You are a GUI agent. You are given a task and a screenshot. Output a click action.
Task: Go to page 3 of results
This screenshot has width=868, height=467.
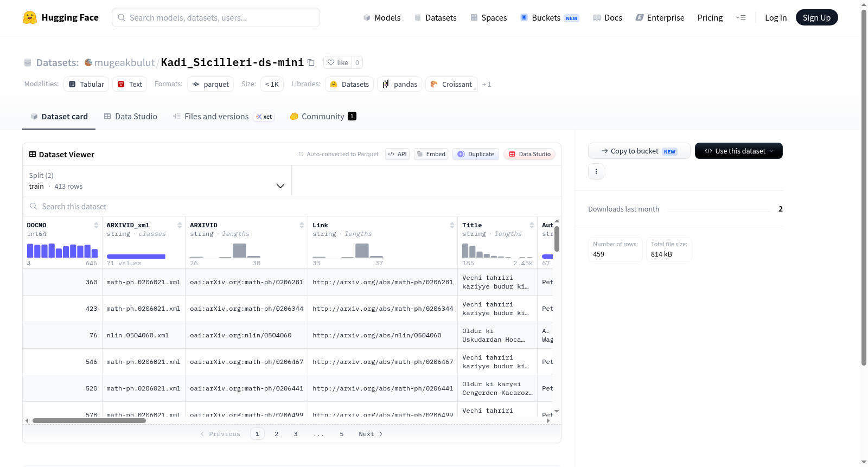pyautogui.click(x=296, y=434)
